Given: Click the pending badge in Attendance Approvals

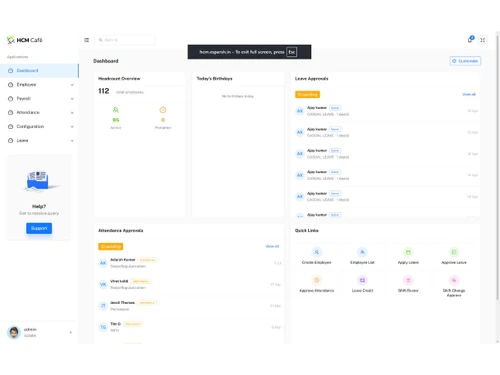Looking at the screenshot, I should click(111, 246).
